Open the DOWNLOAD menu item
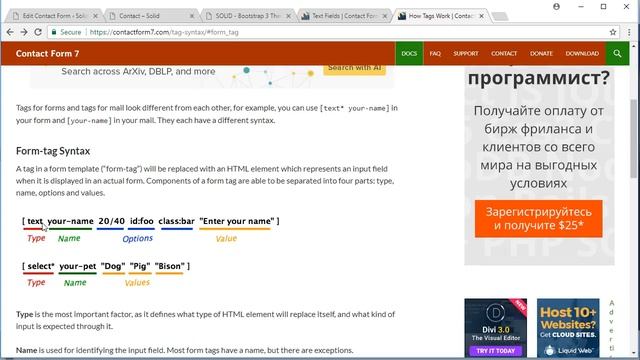The image size is (640, 360). pos(582,53)
